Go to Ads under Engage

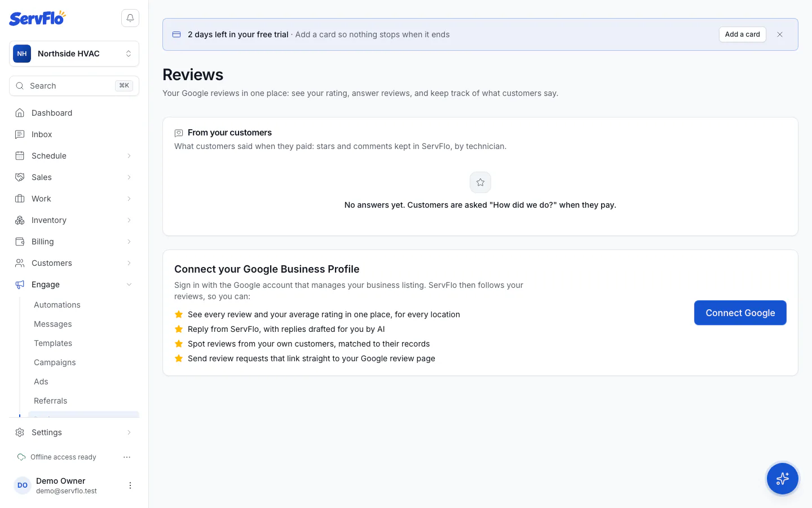point(83,382)
